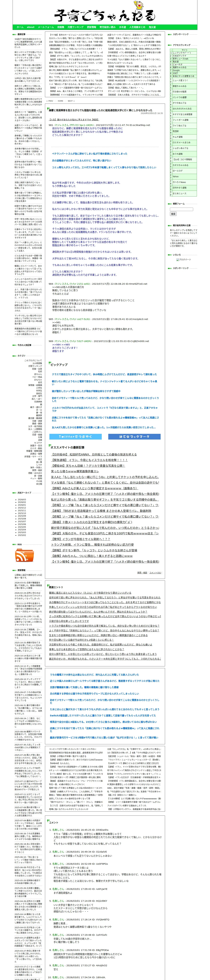
Task: Click the 検索 search button
Action: pos(173,214)
